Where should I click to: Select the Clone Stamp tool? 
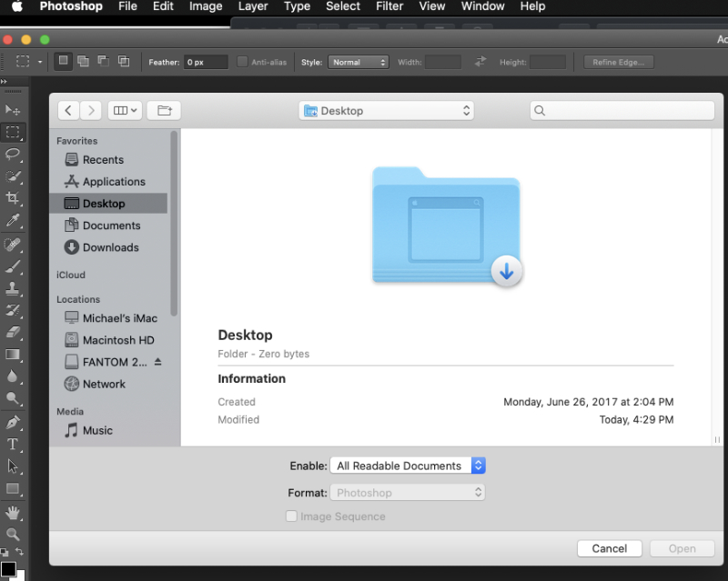[13, 288]
